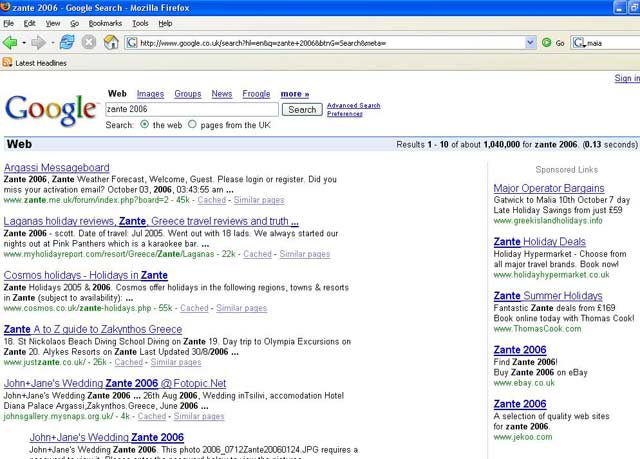
Task: Open Cached link for Argassi Messageboard result
Action: [211, 200]
